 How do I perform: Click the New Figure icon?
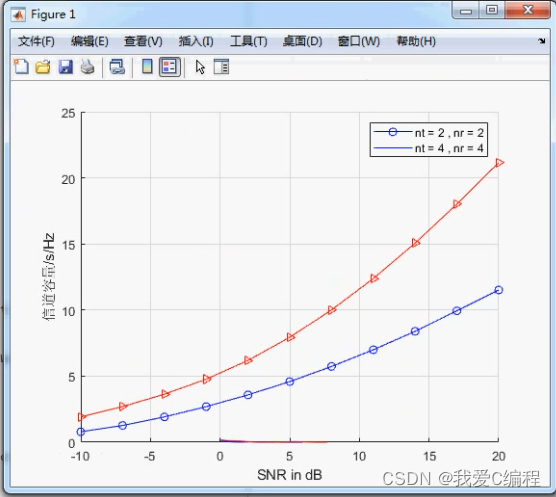point(21,66)
